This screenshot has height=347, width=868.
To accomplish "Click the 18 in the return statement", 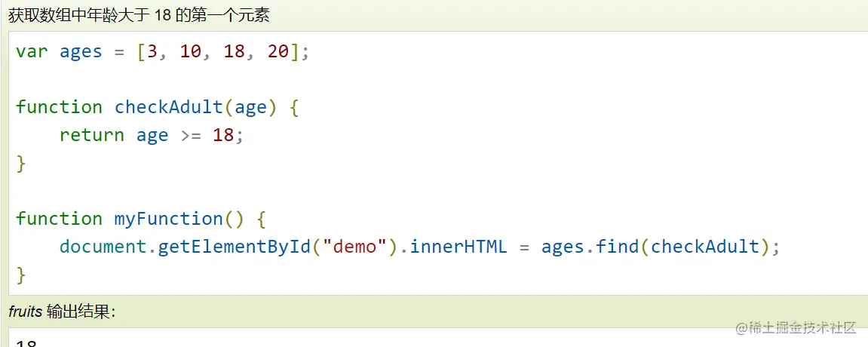I will point(223,135).
